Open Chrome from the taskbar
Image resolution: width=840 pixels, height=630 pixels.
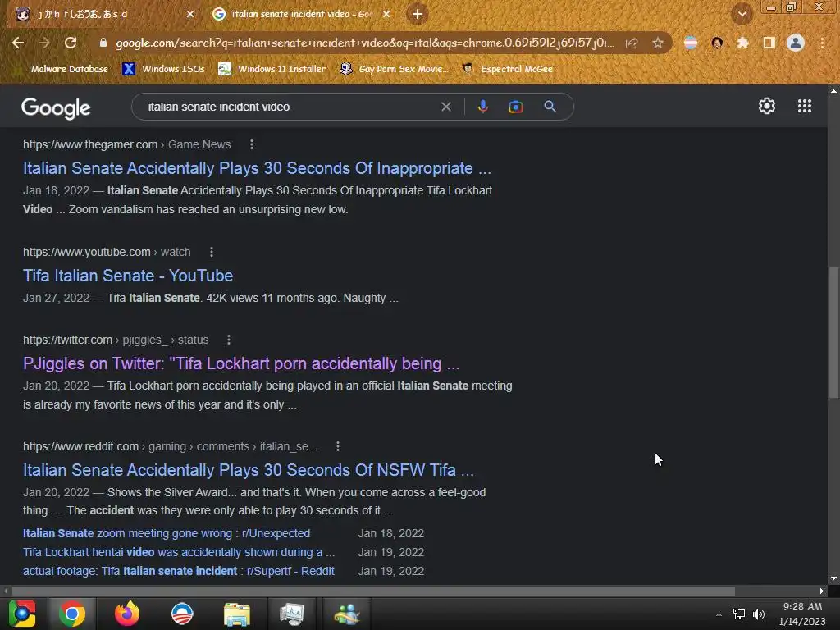72,614
